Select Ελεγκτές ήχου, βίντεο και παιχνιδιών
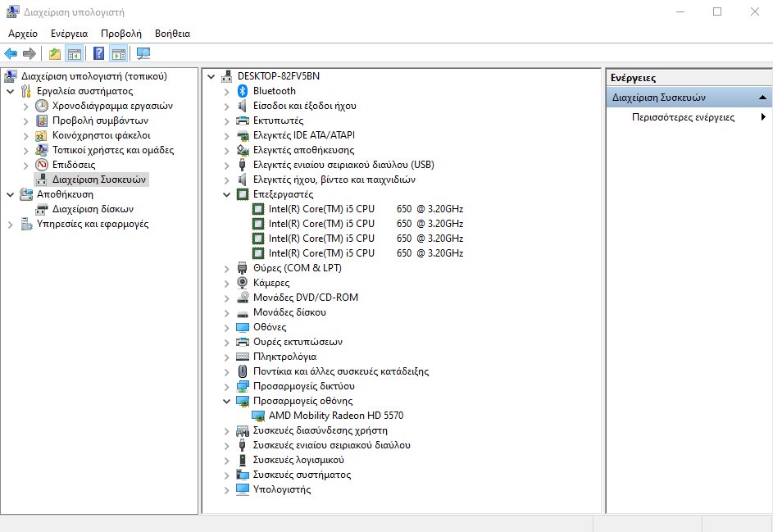773x532 pixels. pyautogui.click(x=334, y=180)
